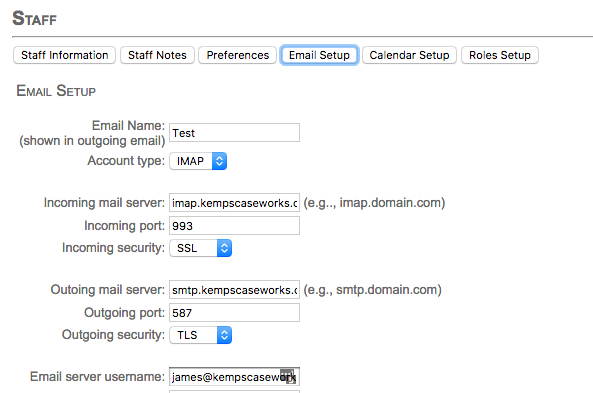593x393 pixels.
Task: Click the 'Incoming security:' label
Action: (x=113, y=248)
